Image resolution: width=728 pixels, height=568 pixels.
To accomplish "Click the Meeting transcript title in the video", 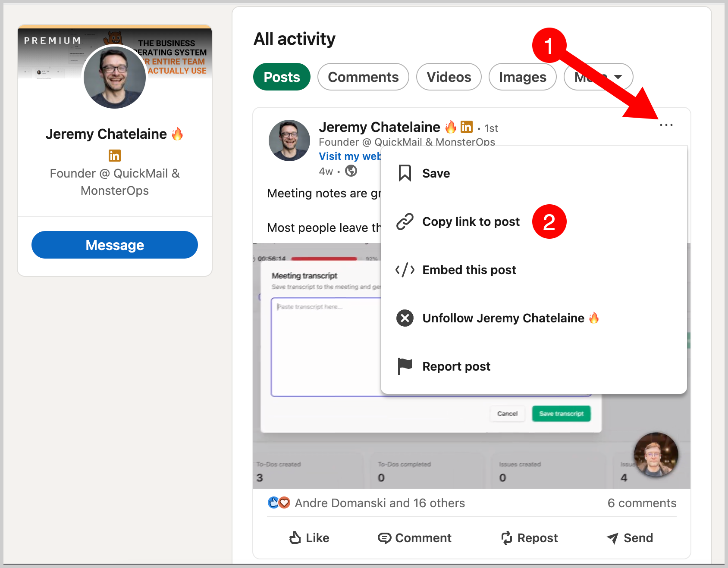I will pyautogui.click(x=304, y=276).
